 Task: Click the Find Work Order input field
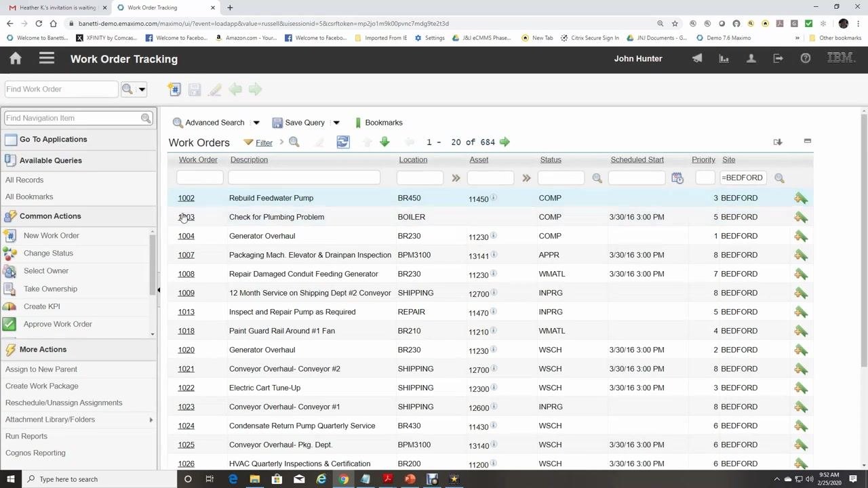pos(61,89)
